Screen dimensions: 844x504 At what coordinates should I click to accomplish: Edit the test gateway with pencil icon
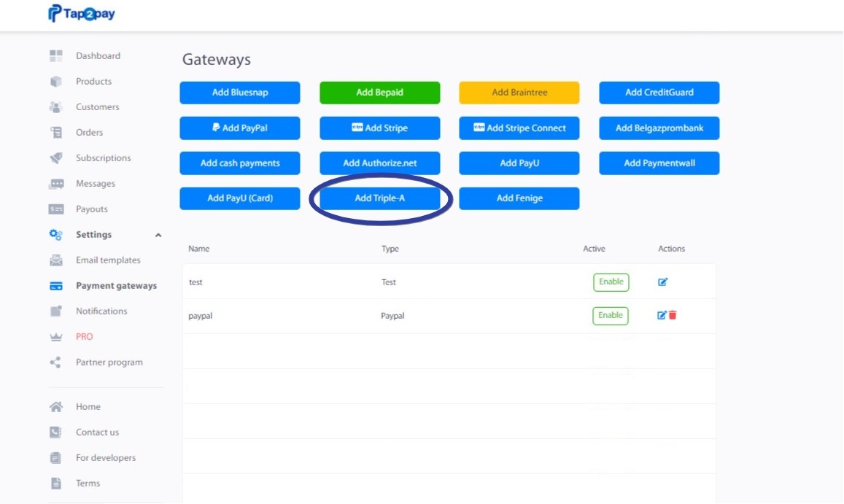pos(662,282)
